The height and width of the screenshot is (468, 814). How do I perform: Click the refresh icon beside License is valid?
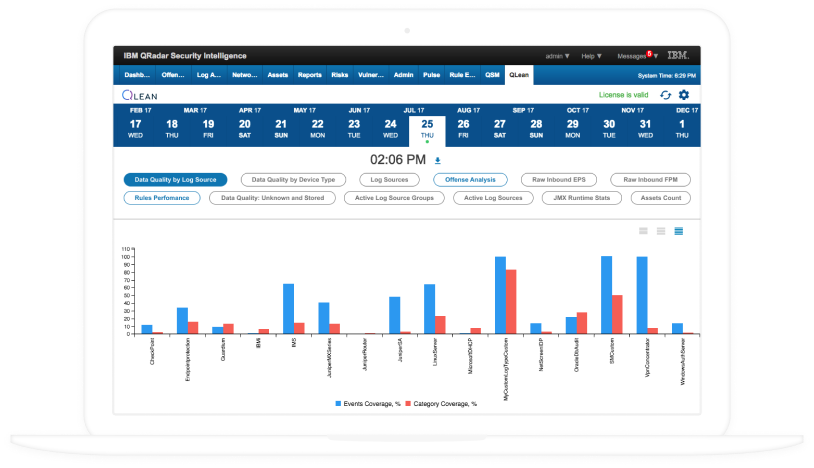click(665, 95)
